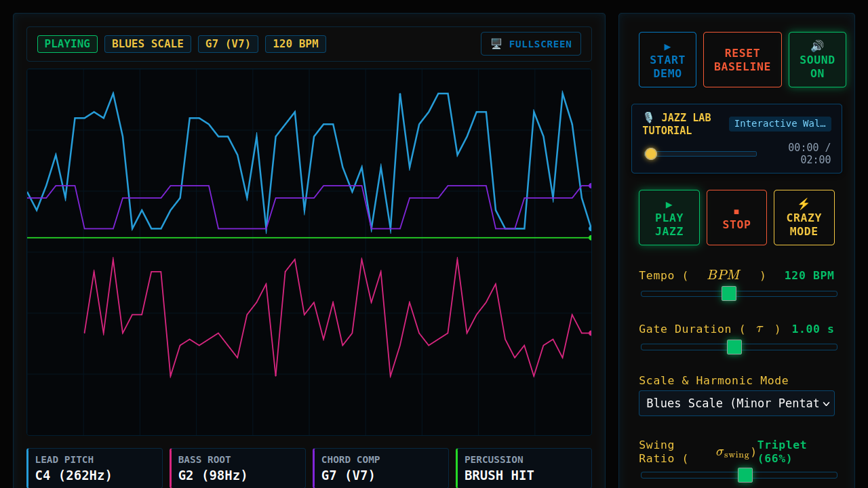The height and width of the screenshot is (488, 868).
Task: Click the pink bass line endpoint marker
Action: [x=590, y=333]
